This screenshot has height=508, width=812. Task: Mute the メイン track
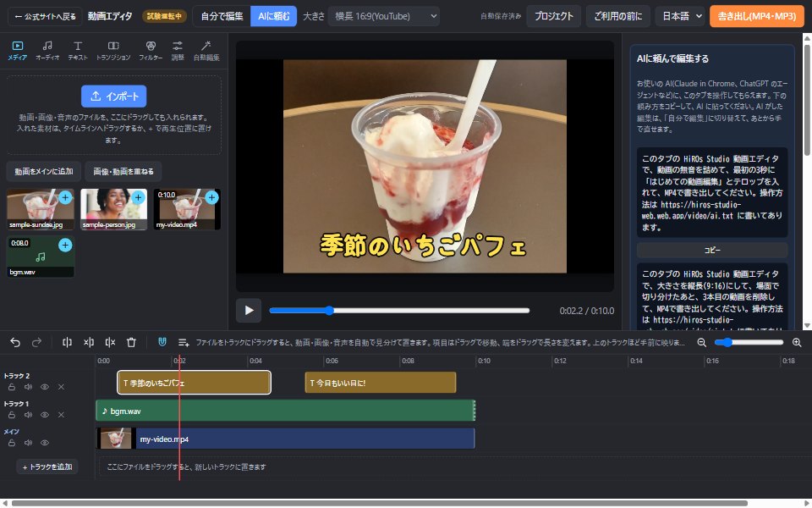tap(28, 443)
